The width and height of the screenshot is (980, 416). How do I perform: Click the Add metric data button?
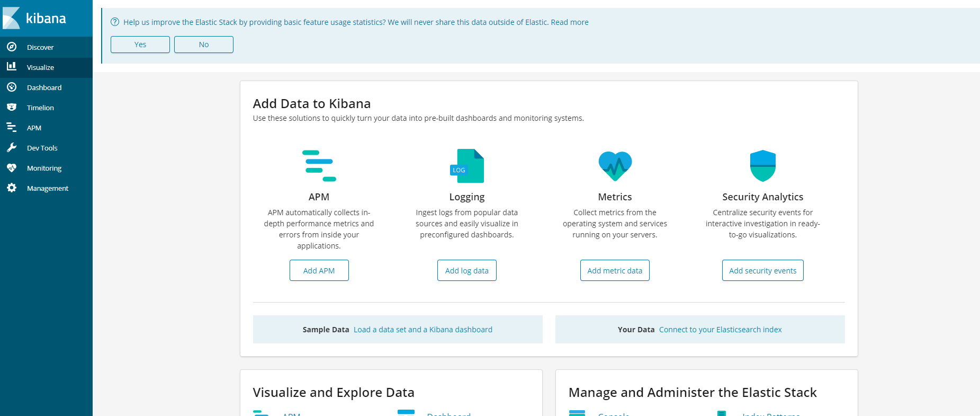tap(615, 270)
